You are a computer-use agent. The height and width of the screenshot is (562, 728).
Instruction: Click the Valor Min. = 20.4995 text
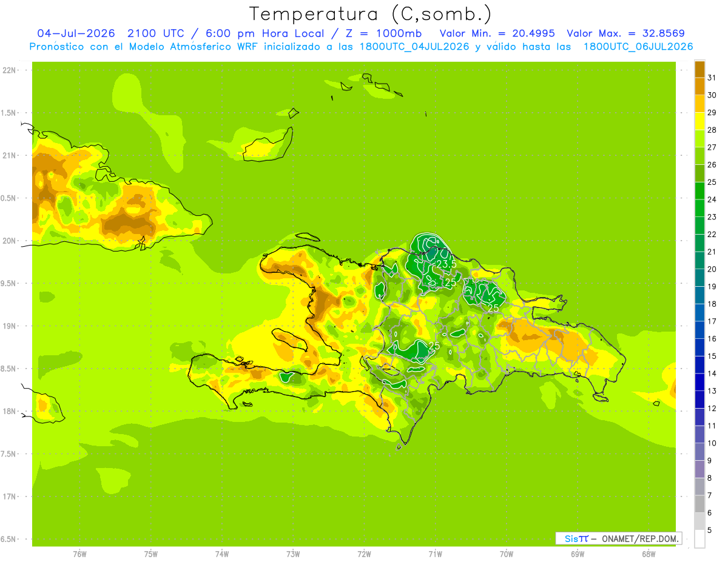(x=497, y=33)
